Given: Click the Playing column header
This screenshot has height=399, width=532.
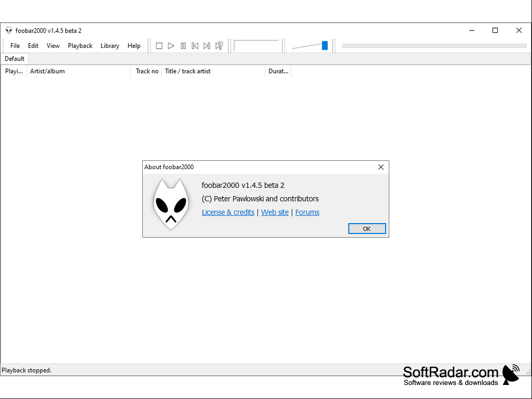Looking at the screenshot, I should [x=14, y=71].
